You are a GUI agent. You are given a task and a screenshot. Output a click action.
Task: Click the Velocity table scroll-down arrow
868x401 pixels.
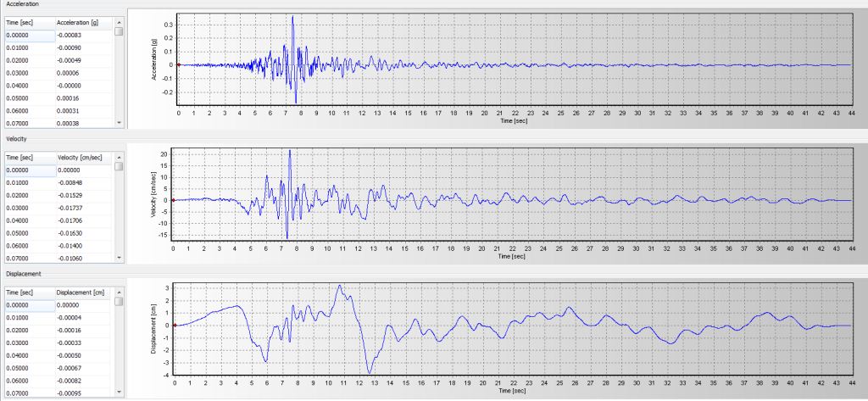tap(120, 258)
